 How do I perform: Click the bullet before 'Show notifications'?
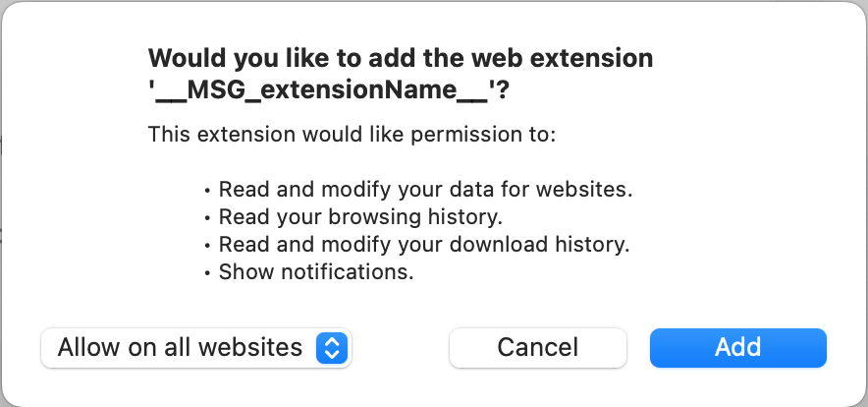pos(207,272)
